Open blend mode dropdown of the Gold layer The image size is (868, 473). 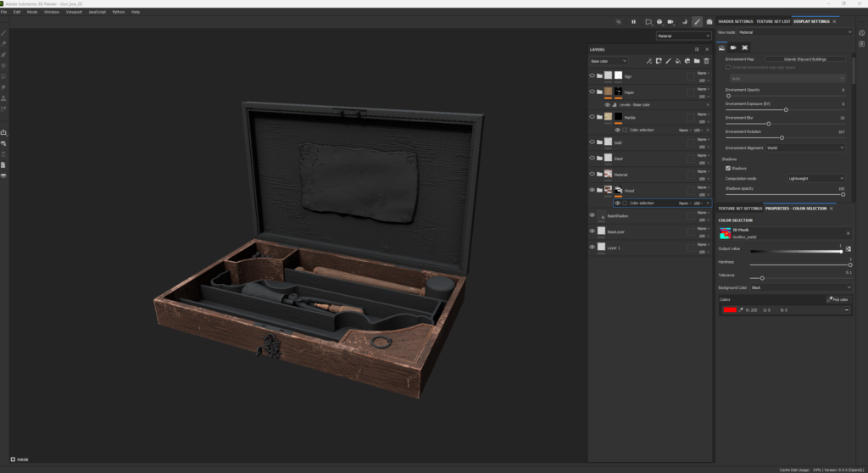pos(703,140)
